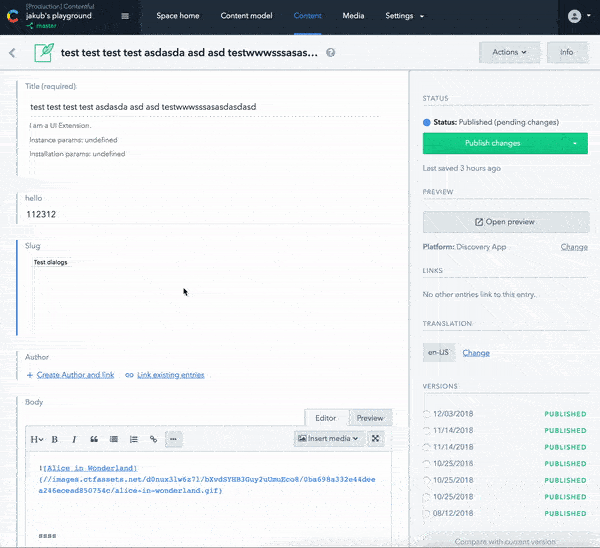Image resolution: width=600 pixels, height=548 pixels.
Task: Insert a hyperlink in Body editor
Action: click(x=153, y=439)
